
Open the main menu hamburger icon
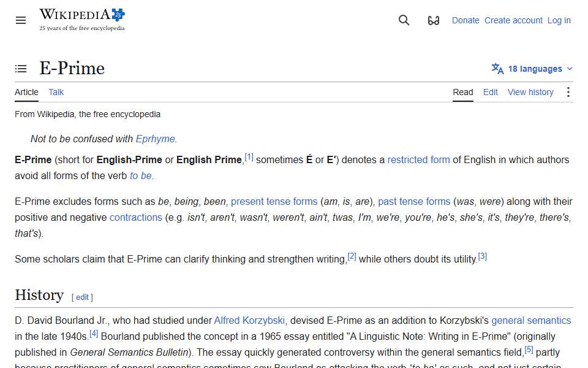[x=21, y=20]
